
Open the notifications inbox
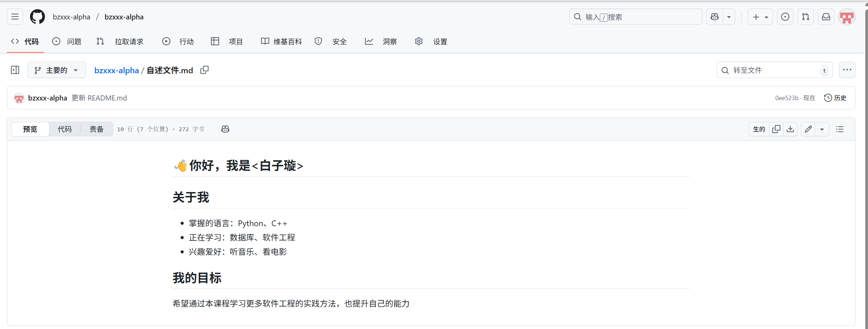pos(826,16)
